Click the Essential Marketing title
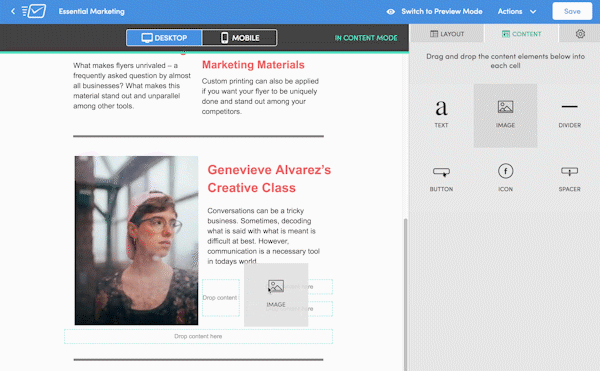 (x=91, y=11)
